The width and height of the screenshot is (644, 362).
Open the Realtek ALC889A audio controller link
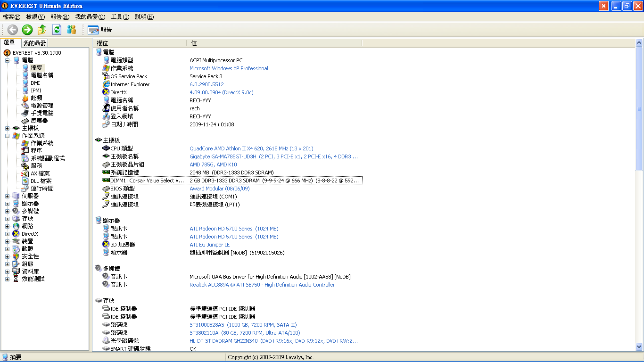coord(262,285)
